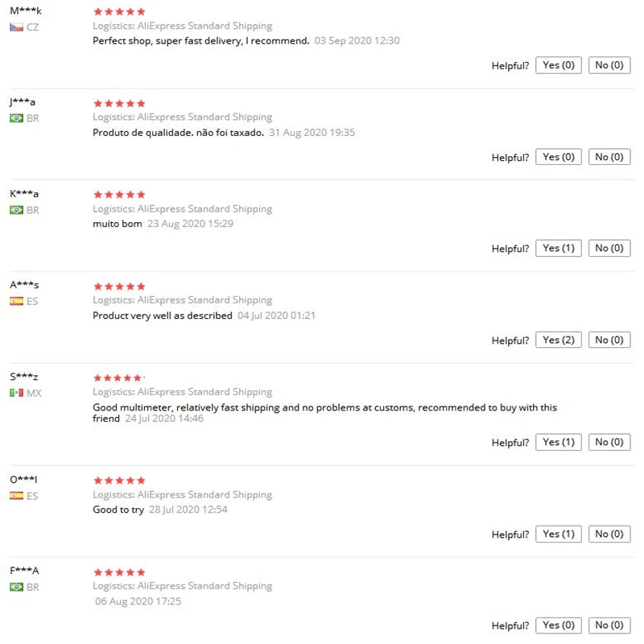
Task: Vote Yes on F***A's review
Action: pos(559,625)
